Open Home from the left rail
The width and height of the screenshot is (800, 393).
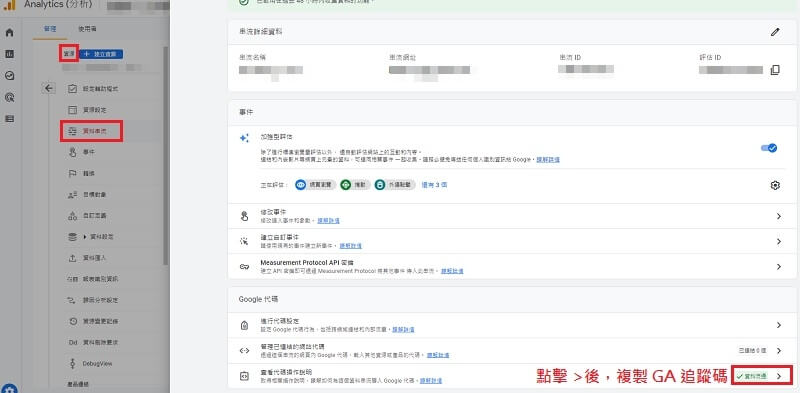[x=9, y=33]
